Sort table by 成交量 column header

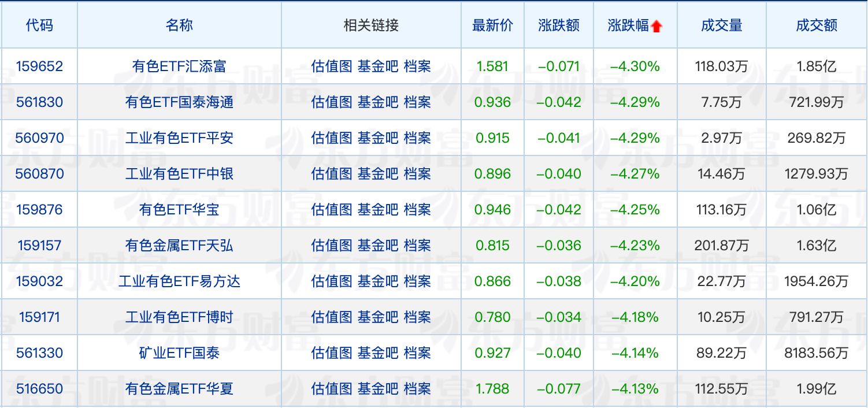pos(721,25)
